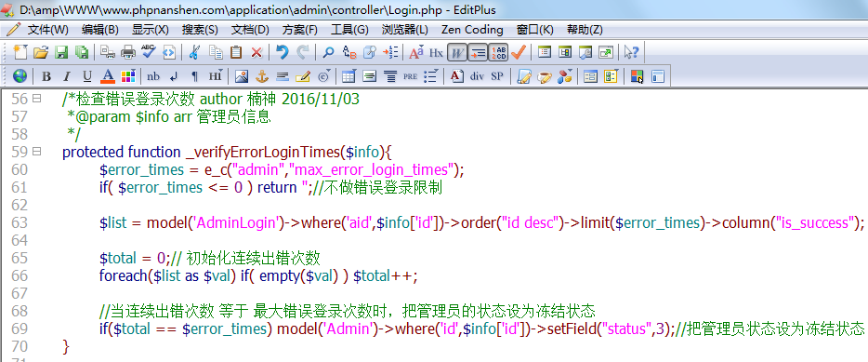Toggle Word Wrap (W) button
This screenshot has width=868, height=362.
tap(456, 52)
